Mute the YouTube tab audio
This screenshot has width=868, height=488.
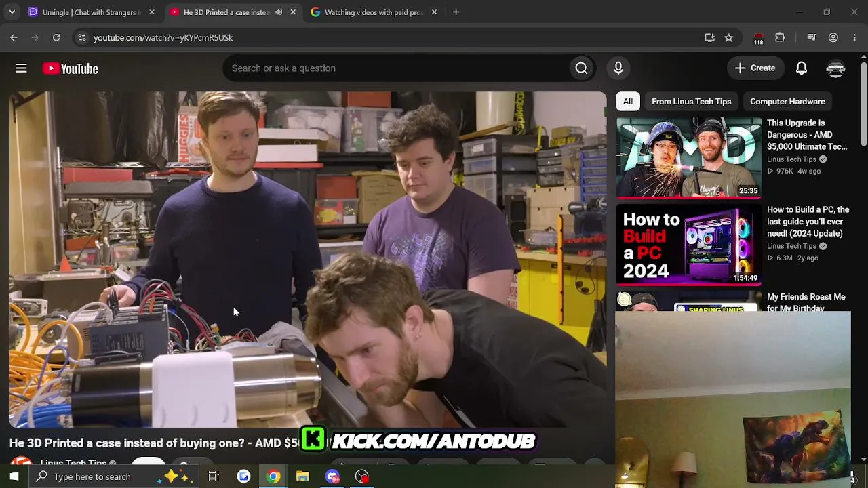279,12
